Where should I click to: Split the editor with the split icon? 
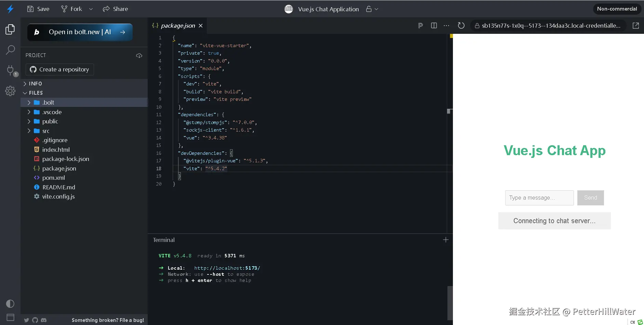point(434,26)
